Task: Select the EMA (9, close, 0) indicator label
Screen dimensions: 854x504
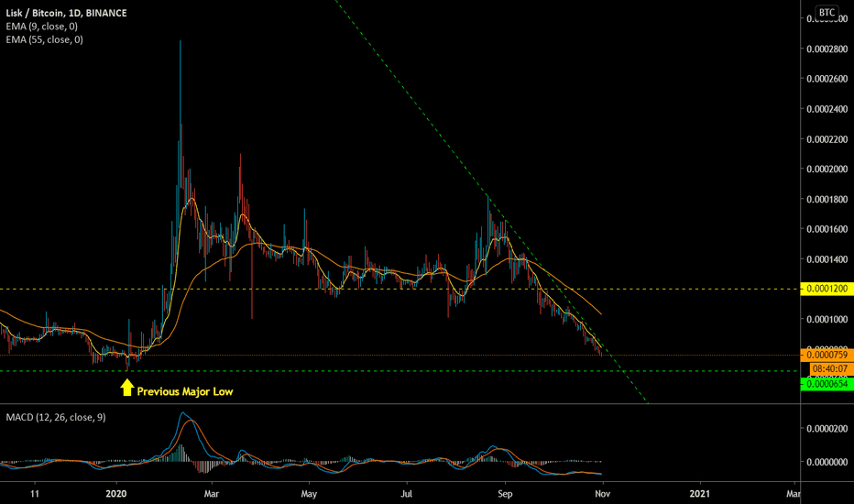Action: point(41,27)
